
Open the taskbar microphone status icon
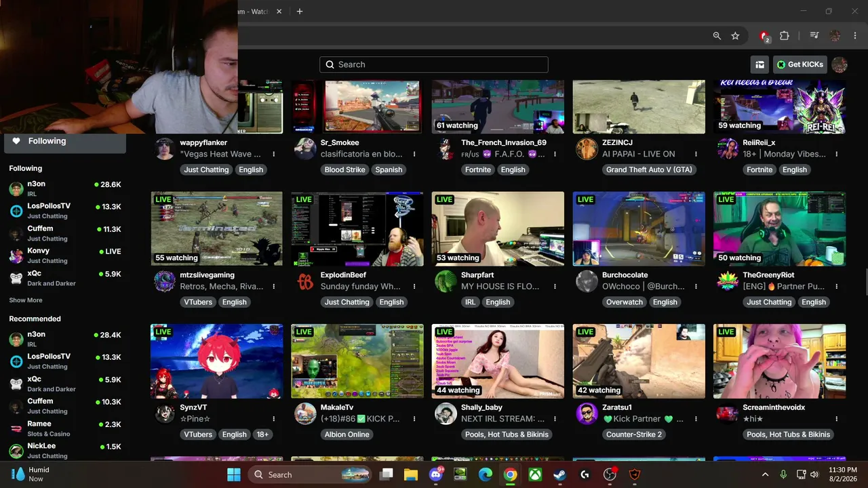(783, 474)
